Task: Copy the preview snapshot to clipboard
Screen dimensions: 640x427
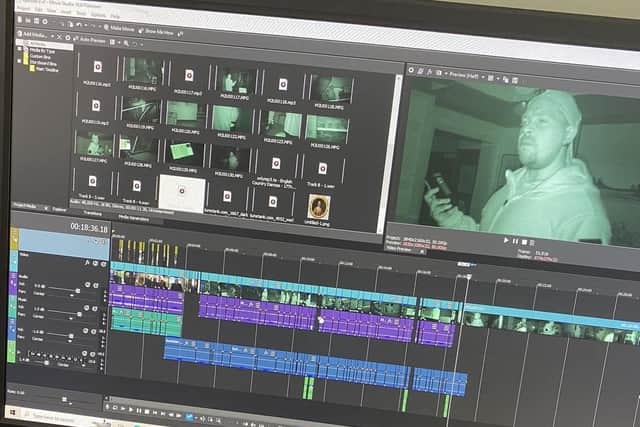Action: pos(506,79)
